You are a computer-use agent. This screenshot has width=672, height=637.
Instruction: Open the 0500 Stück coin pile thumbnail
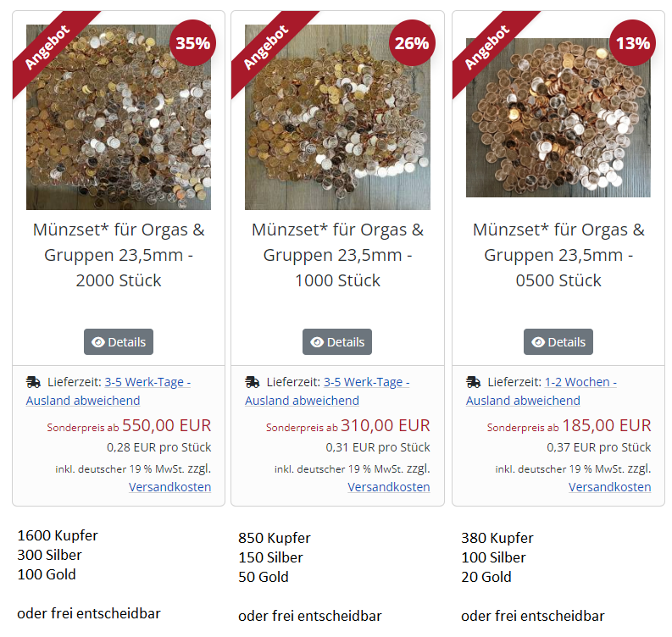(x=558, y=118)
